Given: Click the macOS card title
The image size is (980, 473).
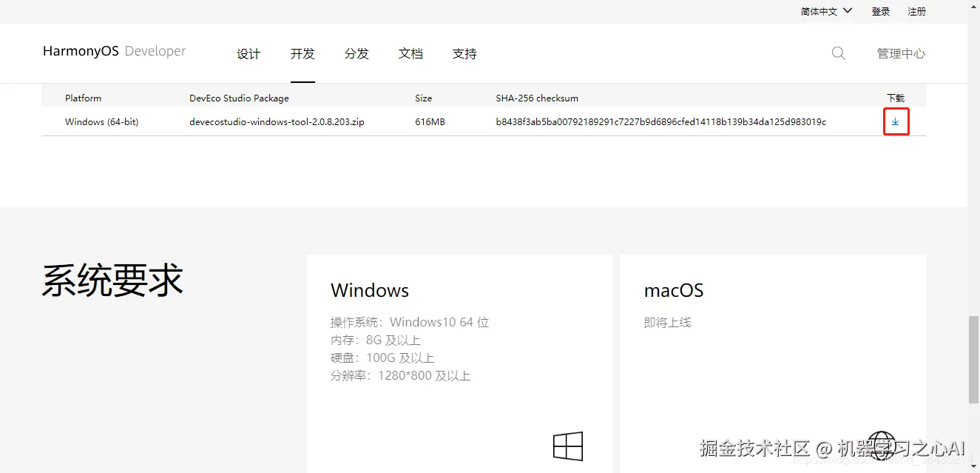Looking at the screenshot, I should tap(674, 290).
